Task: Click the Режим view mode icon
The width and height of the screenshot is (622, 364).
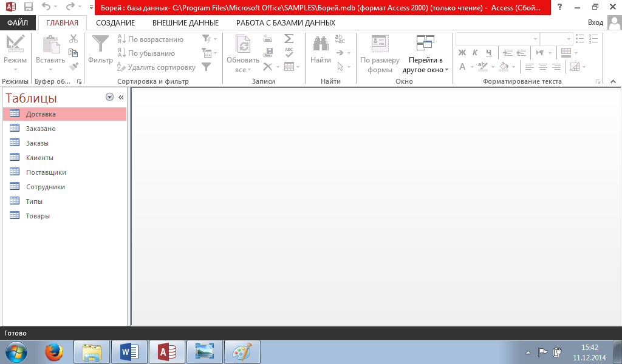Action: point(15,44)
